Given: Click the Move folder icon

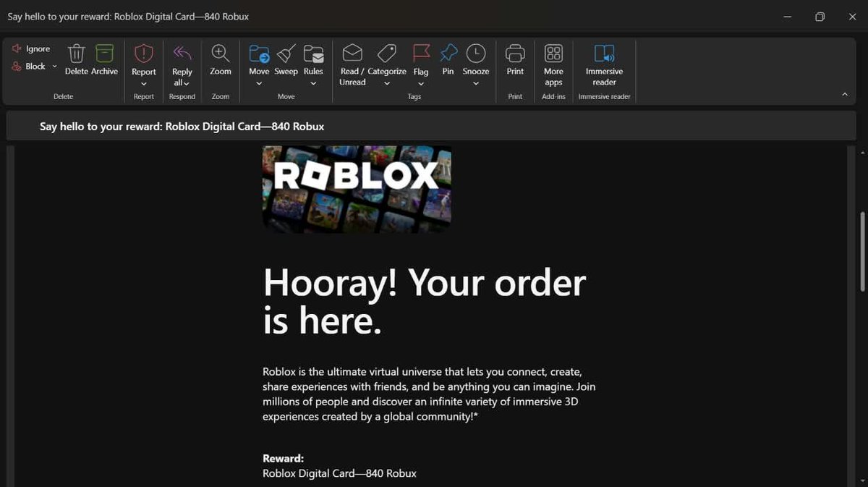Looking at the screenshot, I should [x=259, y=54].
